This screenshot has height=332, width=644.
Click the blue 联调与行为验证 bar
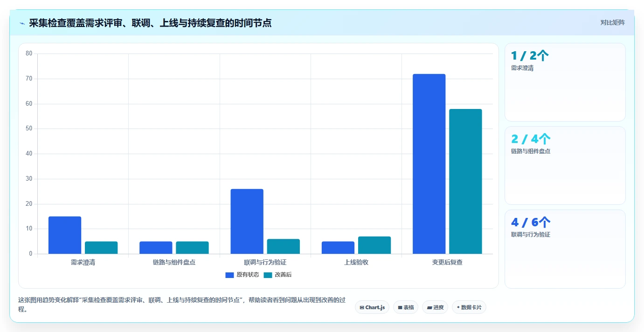(247, 221)
